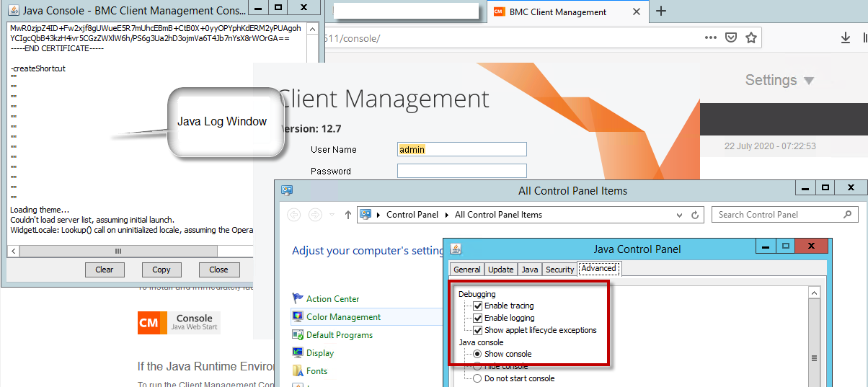Open Fonts folder icon
The image size is (868, 387).
[x=298, y=370]
